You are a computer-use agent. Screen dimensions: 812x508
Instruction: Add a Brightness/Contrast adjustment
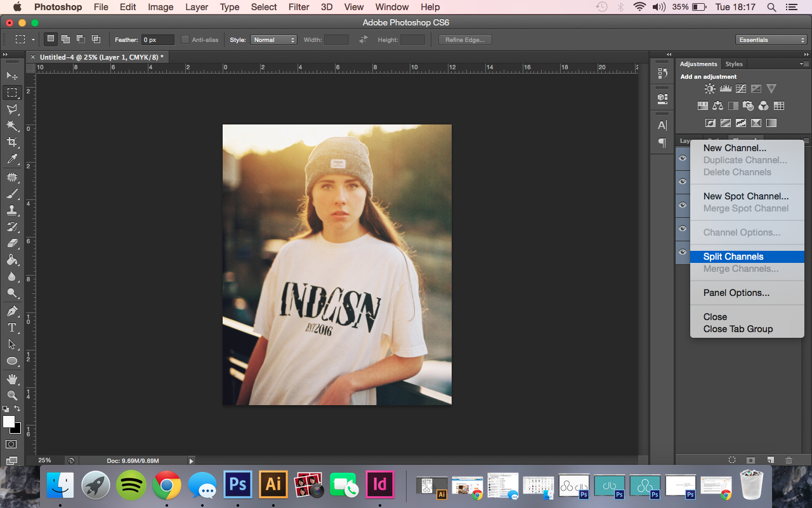tap(709, 89)
